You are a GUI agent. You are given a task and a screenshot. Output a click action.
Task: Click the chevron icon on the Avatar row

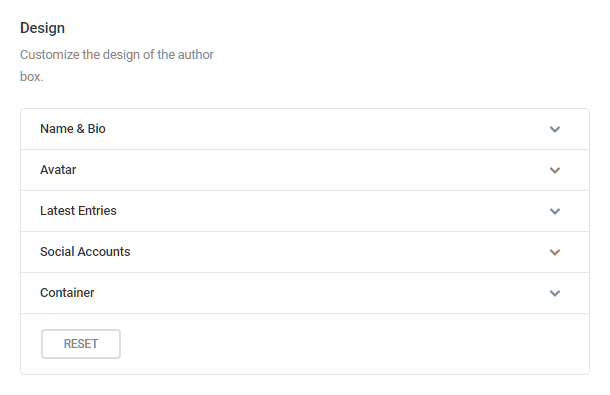pos(555,170)
